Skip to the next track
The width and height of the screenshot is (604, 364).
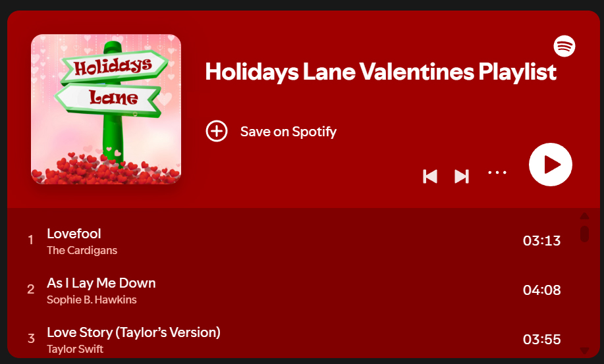coord(462,176)
